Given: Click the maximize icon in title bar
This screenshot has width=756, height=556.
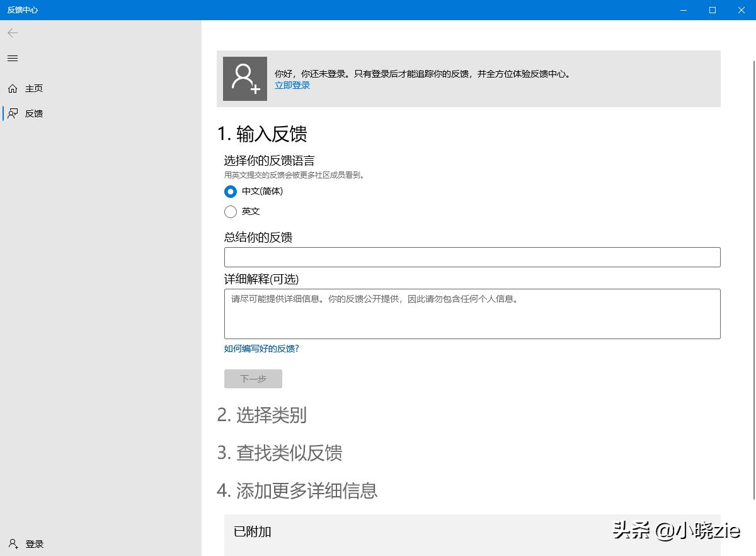Looking at the screenshot, I should tap(712, 10).
